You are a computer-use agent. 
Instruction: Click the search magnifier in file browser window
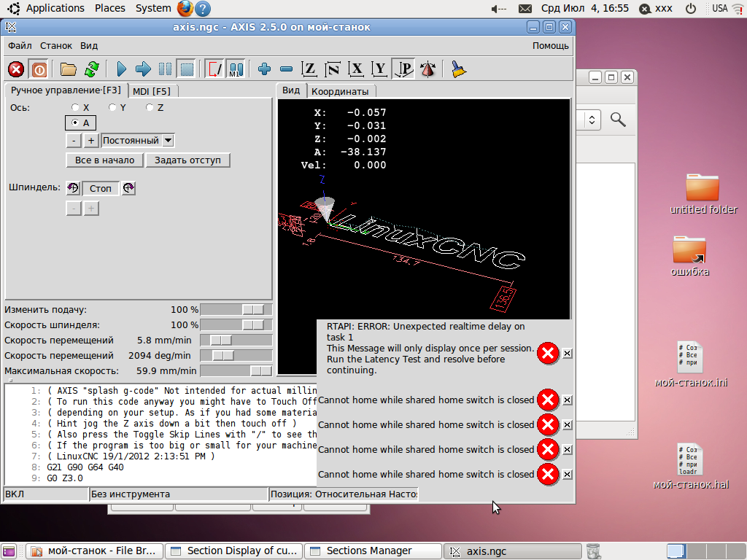618,120
